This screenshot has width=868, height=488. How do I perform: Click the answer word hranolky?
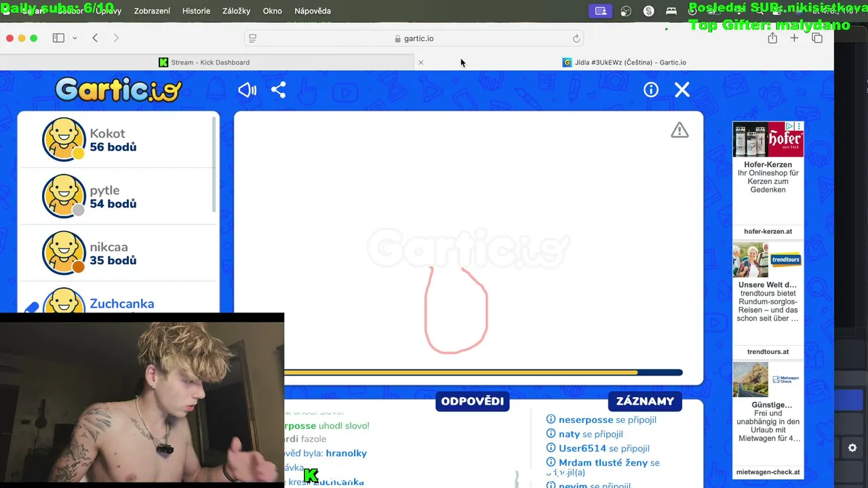pos(346,453)
